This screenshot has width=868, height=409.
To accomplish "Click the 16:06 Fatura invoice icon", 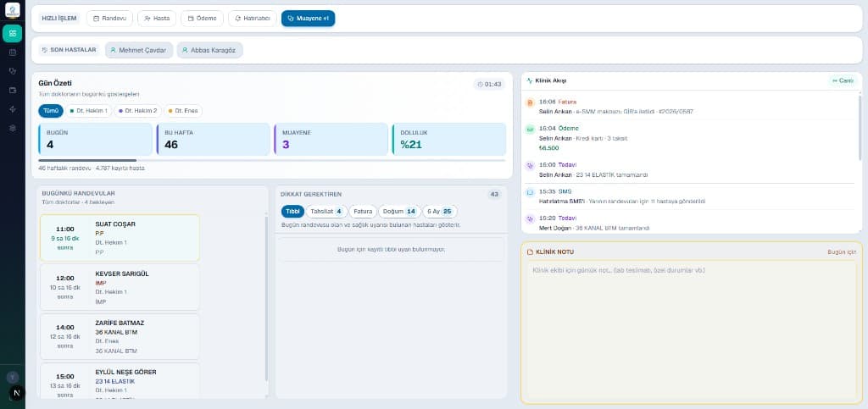I will coord(530,102).
